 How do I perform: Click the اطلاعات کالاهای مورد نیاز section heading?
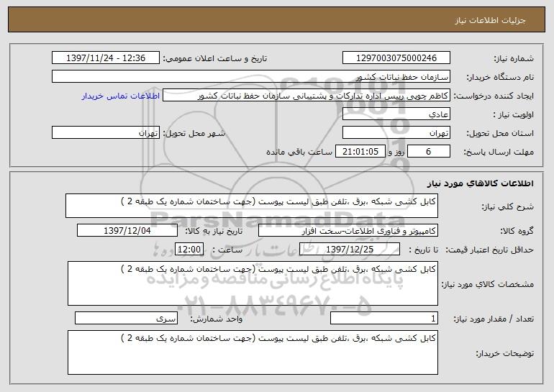click(x=481, y=183)
